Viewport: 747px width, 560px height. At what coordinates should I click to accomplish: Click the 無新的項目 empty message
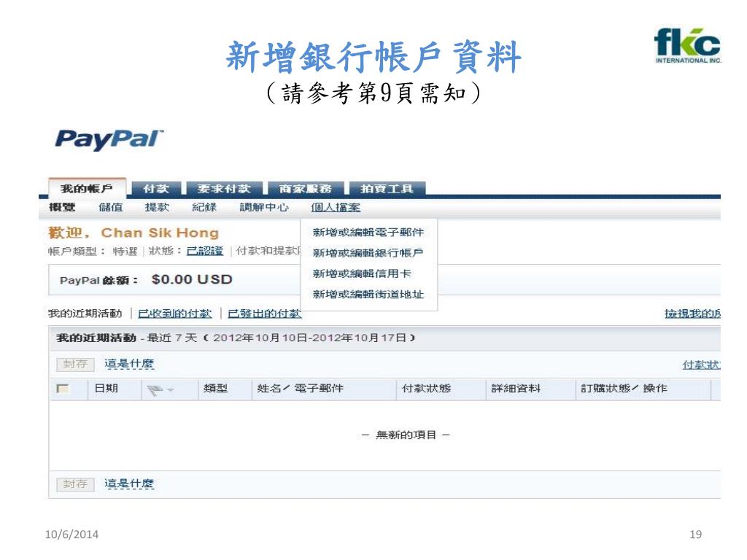coord(406,435)
